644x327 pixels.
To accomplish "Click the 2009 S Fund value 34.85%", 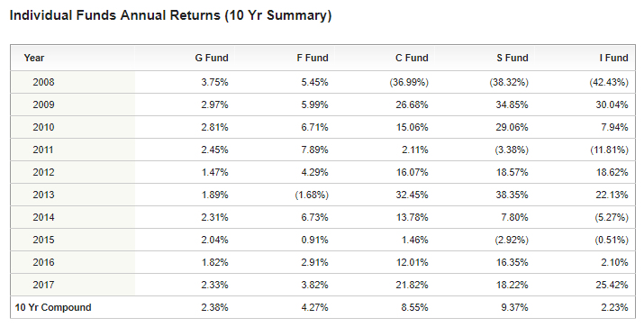I will [512, 104].
